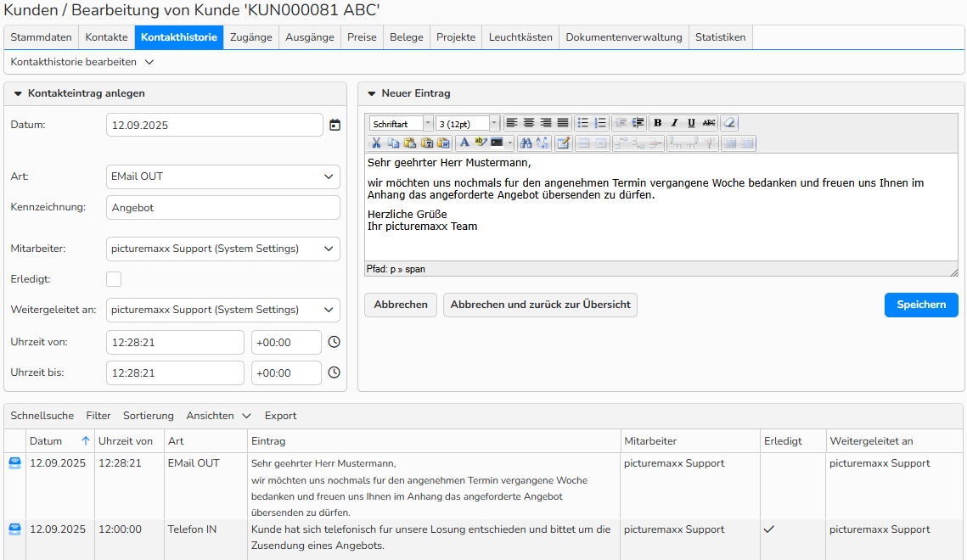Viewport: 967px width, 560px height.
Task: Open the Weitergeleitet an dropdown
Action: pyautogui.click(x=222, y=310)
